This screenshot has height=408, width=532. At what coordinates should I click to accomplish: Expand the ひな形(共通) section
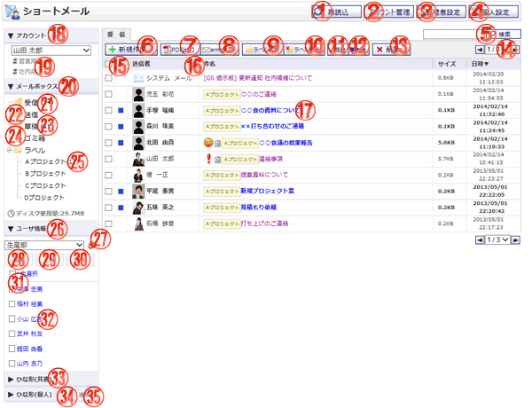click(x=35, y=378)
